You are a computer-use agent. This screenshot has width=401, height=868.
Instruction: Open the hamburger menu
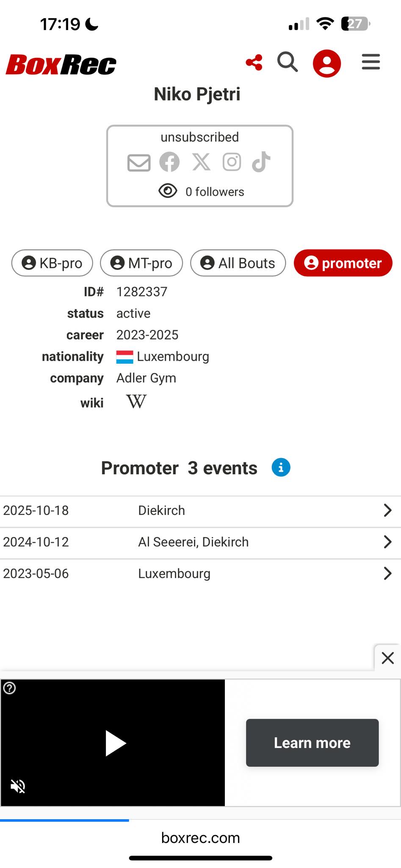371,62
